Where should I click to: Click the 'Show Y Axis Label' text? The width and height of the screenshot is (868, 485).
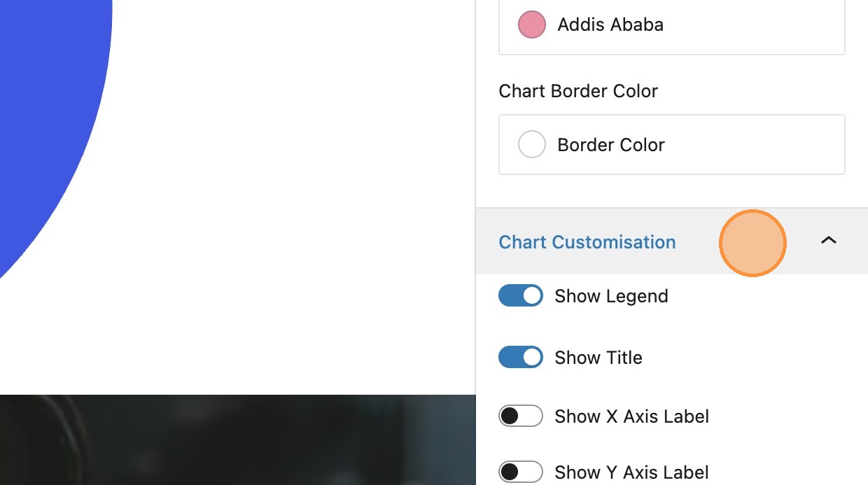click(x=631, y=472)
